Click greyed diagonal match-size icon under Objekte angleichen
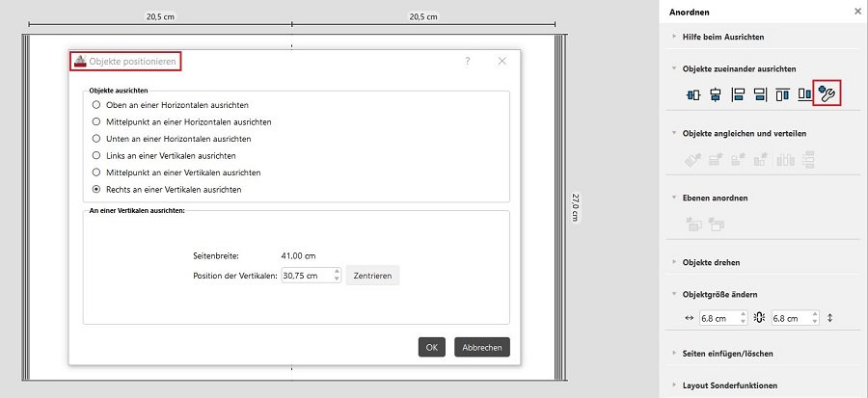 693,160
